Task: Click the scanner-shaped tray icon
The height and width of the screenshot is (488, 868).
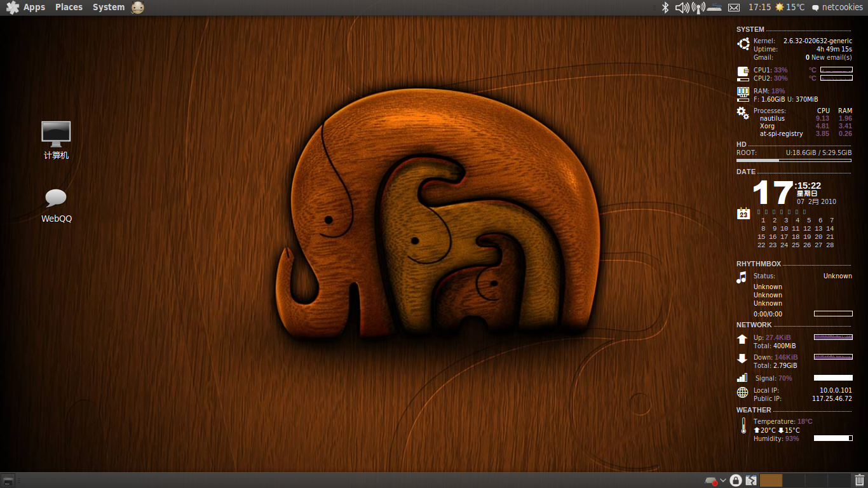Action: (714, 8)
